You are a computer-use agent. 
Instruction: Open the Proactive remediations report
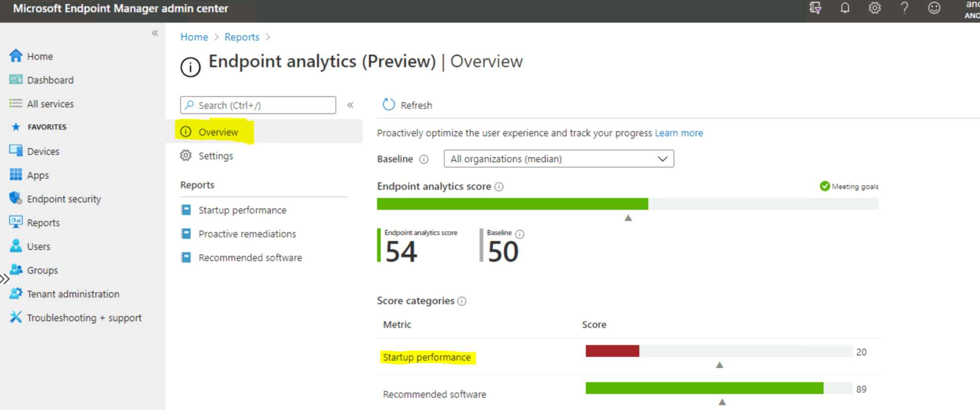(247, 234)
